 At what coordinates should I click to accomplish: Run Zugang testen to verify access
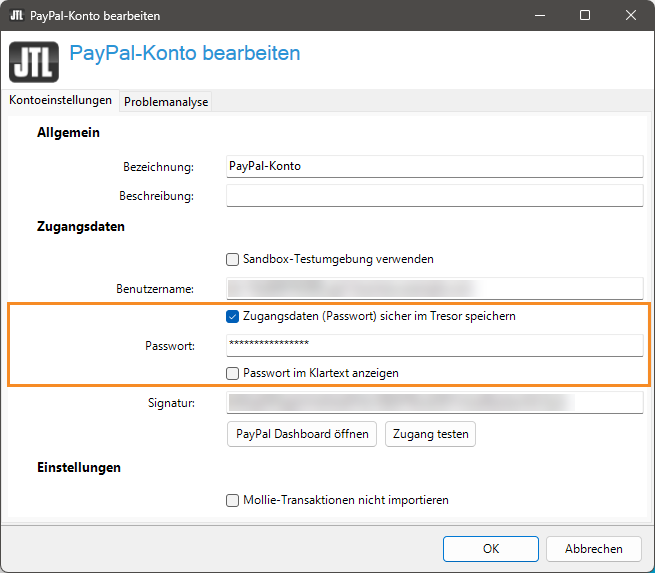[x=431, y=434]
